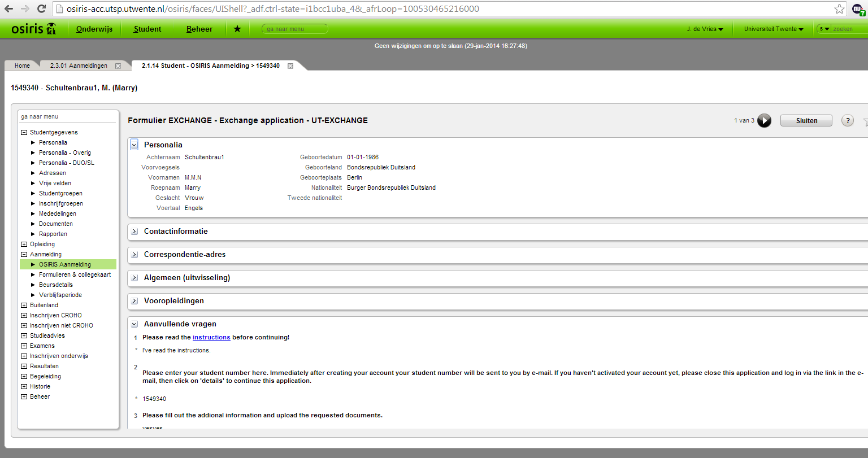
Task: Open Personalia - Overig item
Action: pyautogui.click(x=65, y=152)
